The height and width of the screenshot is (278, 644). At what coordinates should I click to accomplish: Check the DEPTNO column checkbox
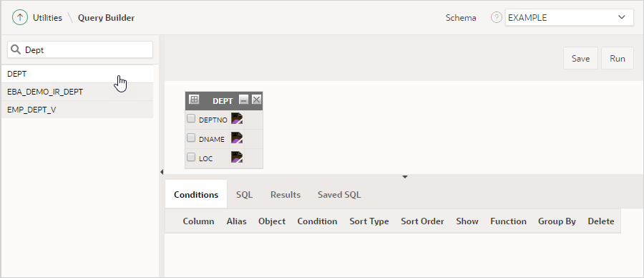pos(191,119)
